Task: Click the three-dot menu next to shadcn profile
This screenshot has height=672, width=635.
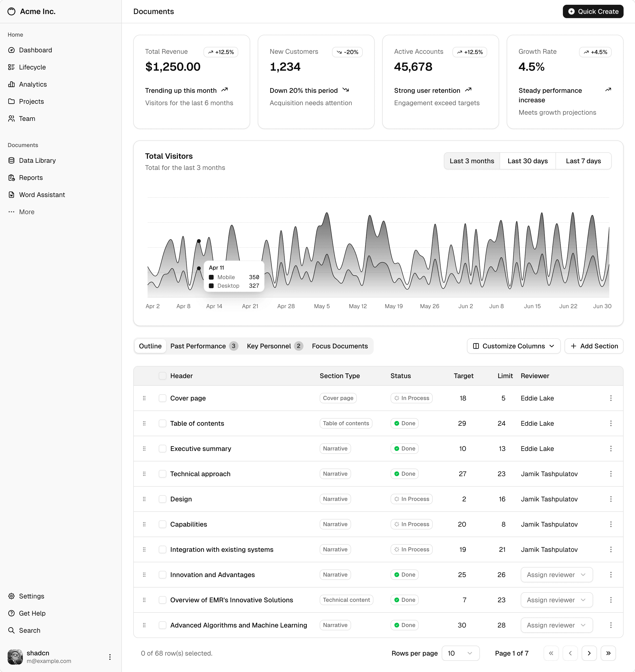Action: pyautogui.click(x=110, y=657)
